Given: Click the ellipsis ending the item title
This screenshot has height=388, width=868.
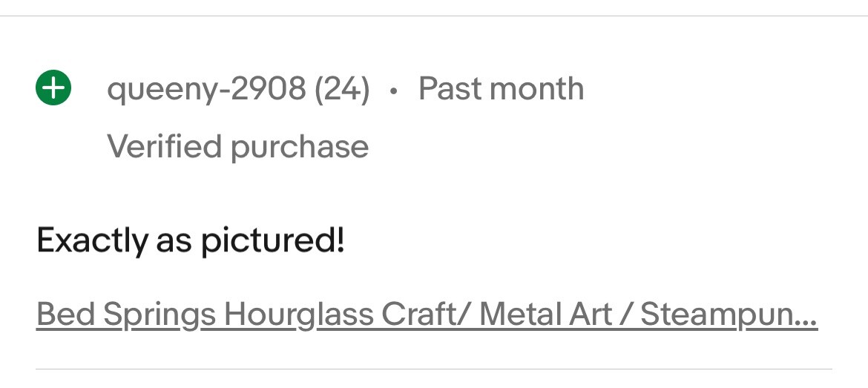Looking at the screenshot, I should 807,320.
